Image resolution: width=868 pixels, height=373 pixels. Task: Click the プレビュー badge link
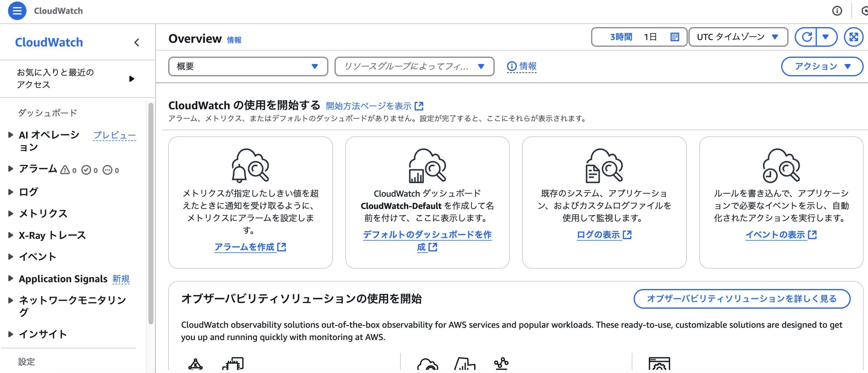tap(115, 135)
